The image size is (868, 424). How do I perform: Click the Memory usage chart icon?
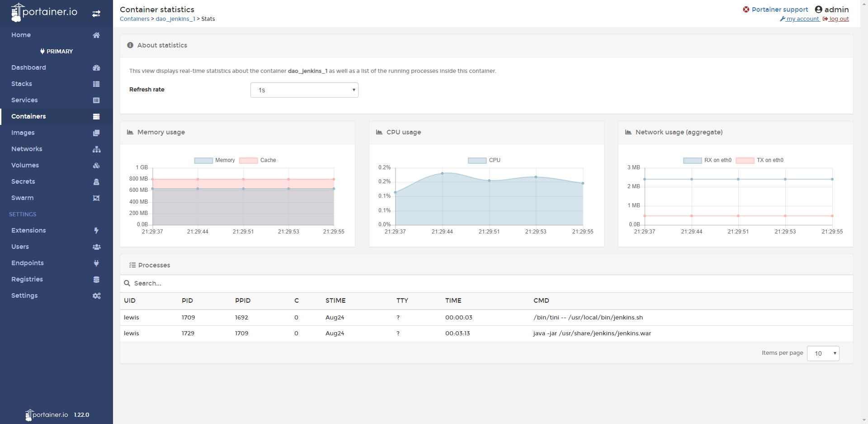[x=130, y=132]
